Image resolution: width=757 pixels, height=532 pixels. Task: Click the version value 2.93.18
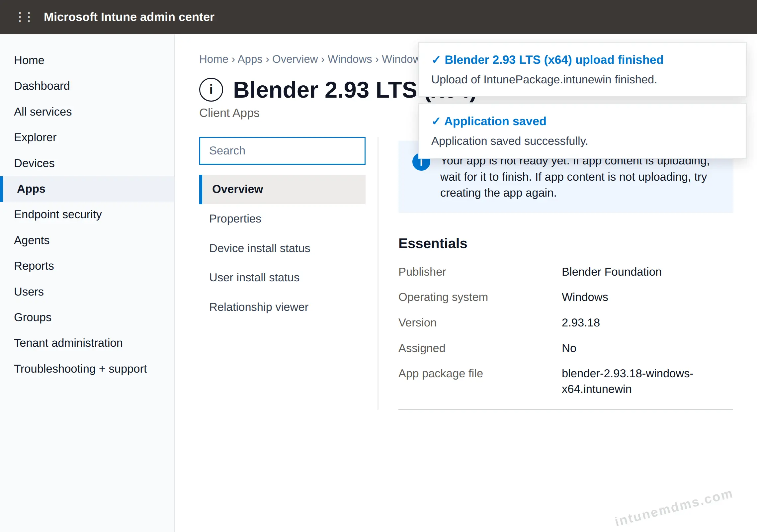coord(581,323)
